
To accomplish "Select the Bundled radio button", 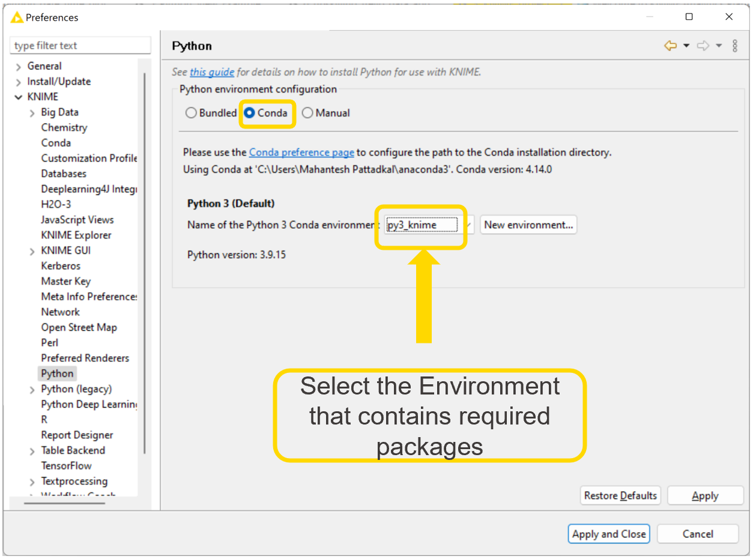I will [x=191, y=113].
